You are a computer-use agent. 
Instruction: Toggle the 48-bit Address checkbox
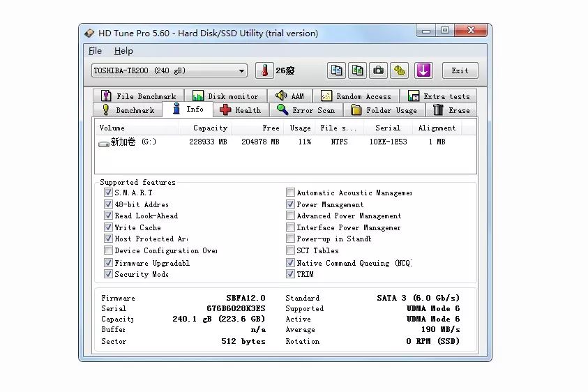[x=108, y=204]
